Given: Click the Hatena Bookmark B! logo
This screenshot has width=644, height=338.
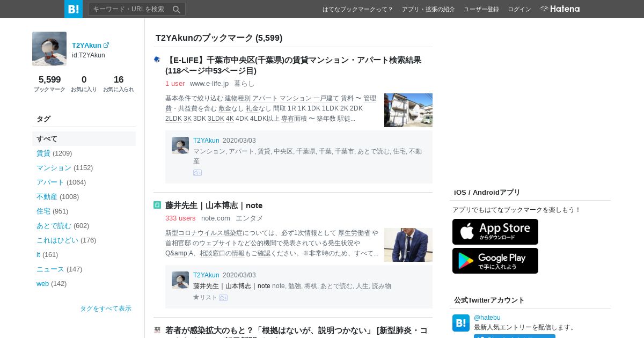Looking at the screenshot, I should pos(74,9).
